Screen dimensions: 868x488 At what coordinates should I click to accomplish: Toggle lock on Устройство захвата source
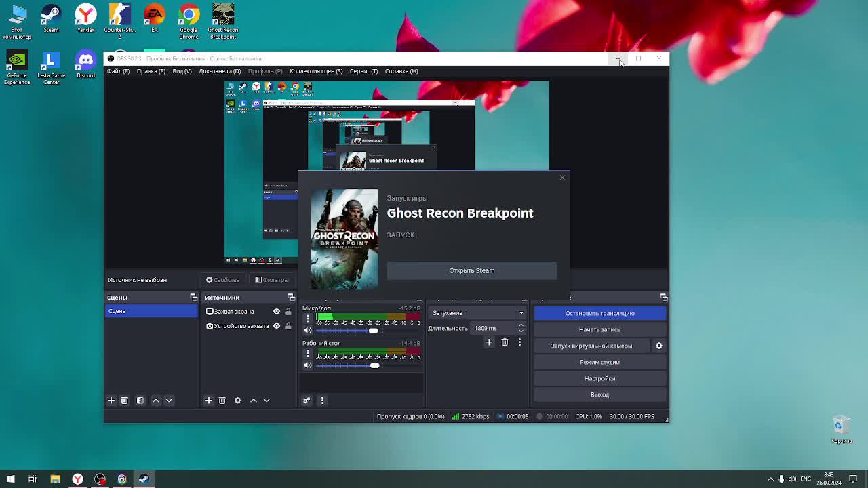288,326
